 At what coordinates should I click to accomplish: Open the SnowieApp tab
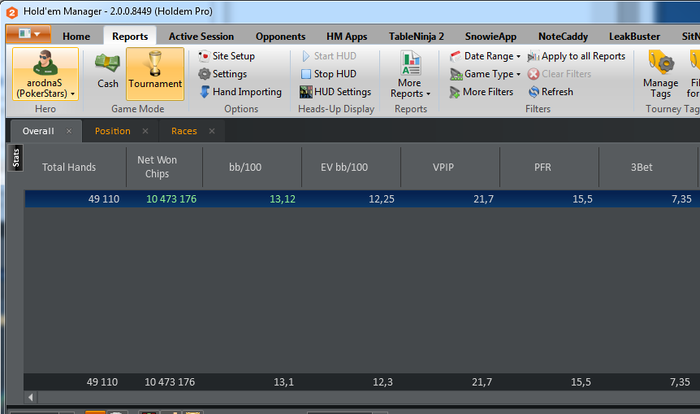[490, 37]
